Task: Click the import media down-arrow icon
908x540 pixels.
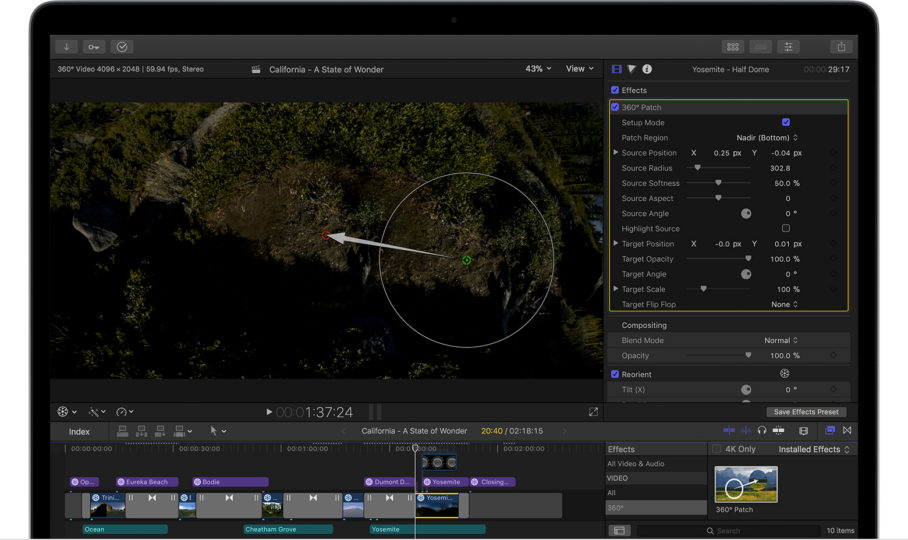Action: tap(67, 47)
